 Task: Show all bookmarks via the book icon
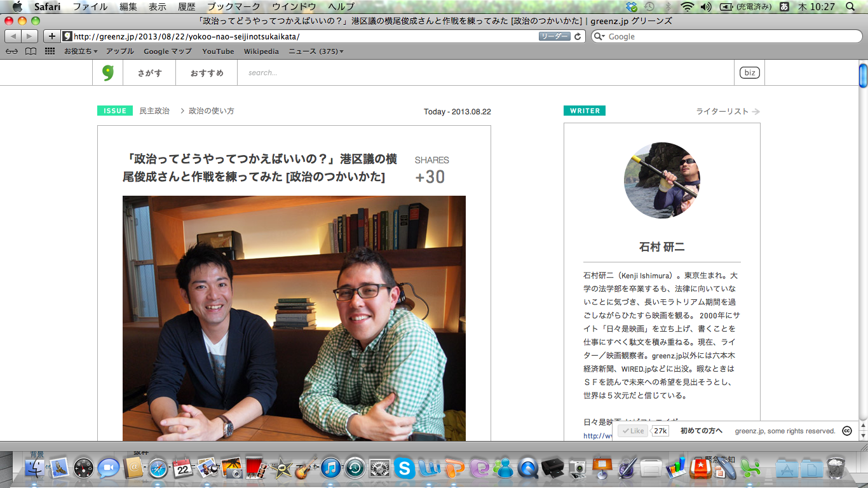click(31, 51)
